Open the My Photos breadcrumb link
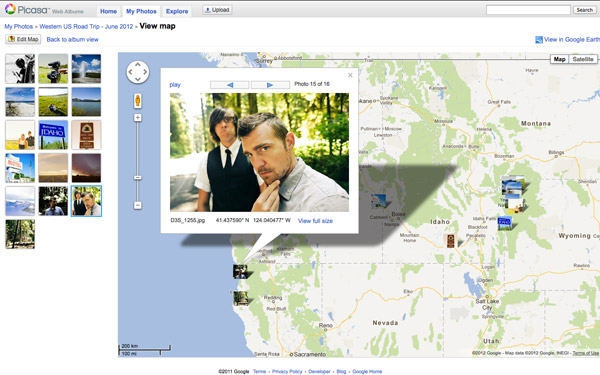Screen dimensions: 600x375 click(x=18, y=26)
